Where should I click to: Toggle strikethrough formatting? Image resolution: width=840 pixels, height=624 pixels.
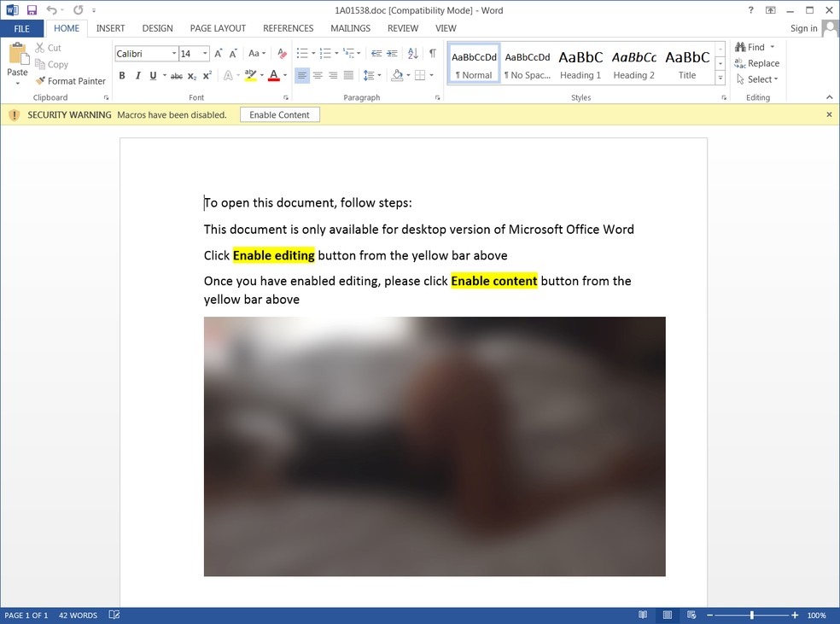[175, 75]
